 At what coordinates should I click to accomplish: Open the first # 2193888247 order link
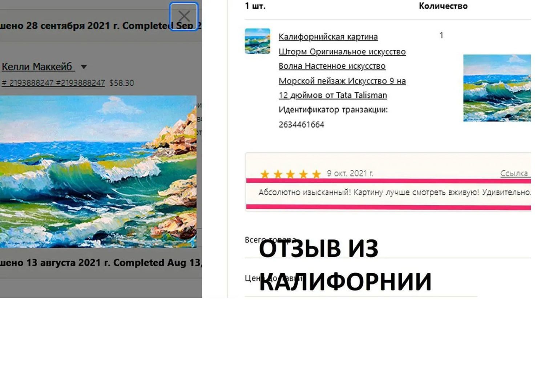[27, 83]
